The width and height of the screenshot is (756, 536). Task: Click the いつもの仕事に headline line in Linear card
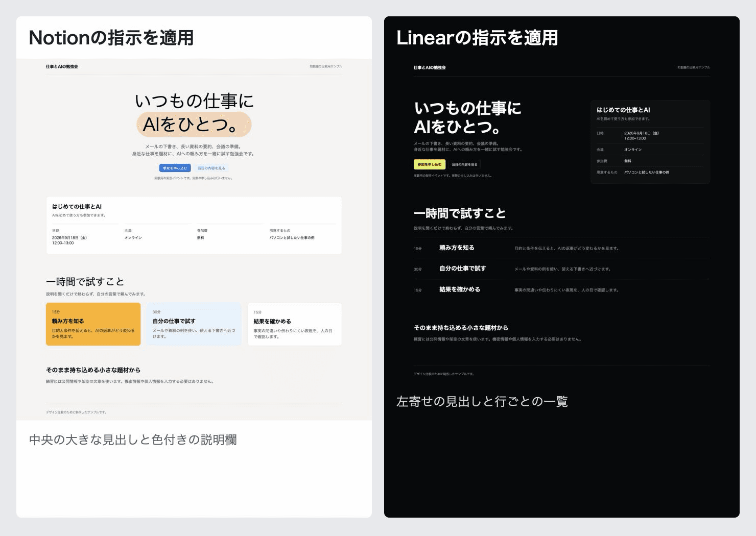pyautogui.click(x=468, y=108)
